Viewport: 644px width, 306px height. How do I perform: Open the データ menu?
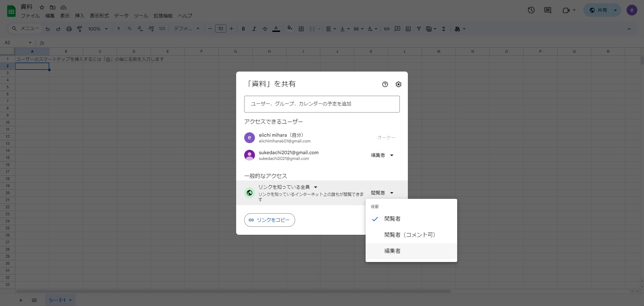(121, 16)
